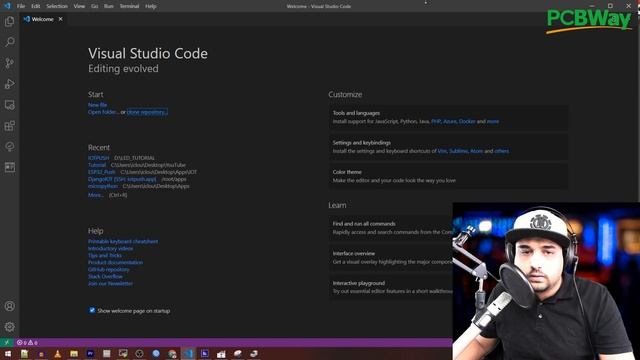
Task: Open the Remote Explorer view
Action: pos(10,105)
